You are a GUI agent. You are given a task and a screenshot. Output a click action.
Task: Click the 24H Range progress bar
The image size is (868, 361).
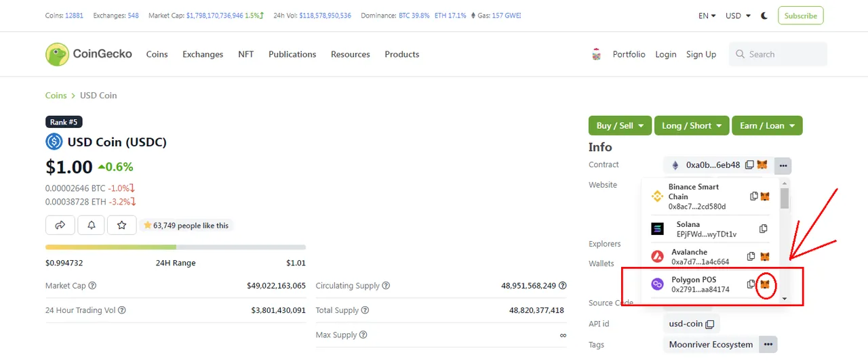pyautogui.click(x=176, y=247)
